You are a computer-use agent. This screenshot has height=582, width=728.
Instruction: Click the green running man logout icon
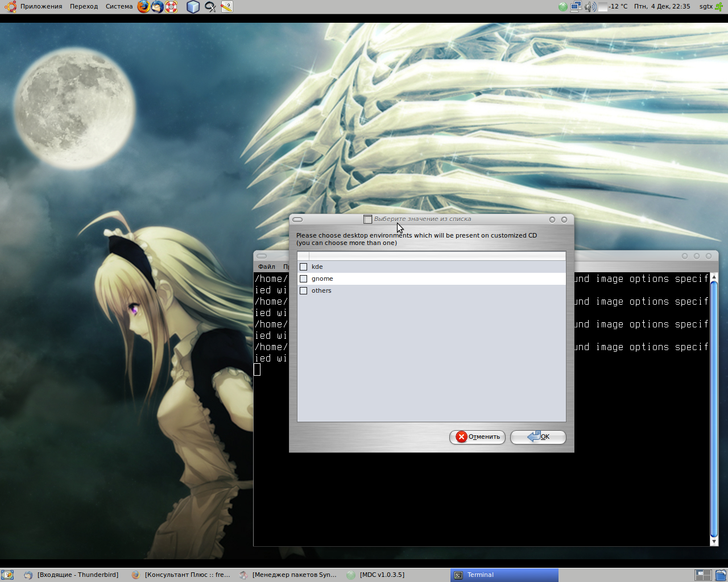(x=719, y=7)
